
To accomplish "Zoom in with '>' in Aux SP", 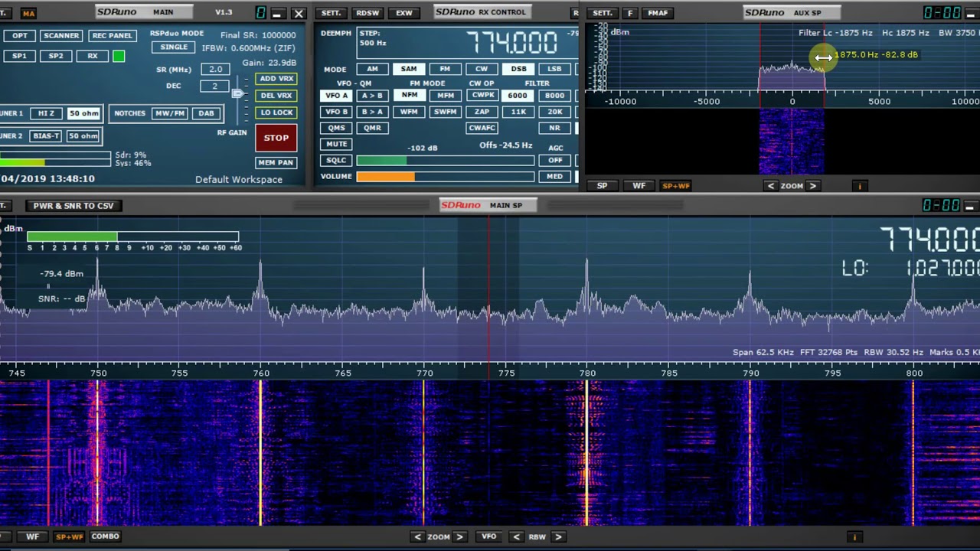I will (813, 186).
